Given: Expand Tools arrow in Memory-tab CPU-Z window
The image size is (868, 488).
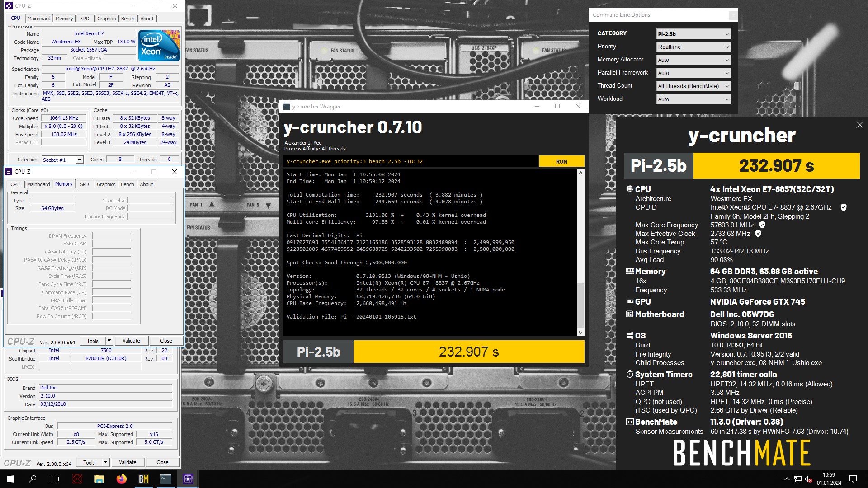Looking at the screenshot, I should coord(109,341).
